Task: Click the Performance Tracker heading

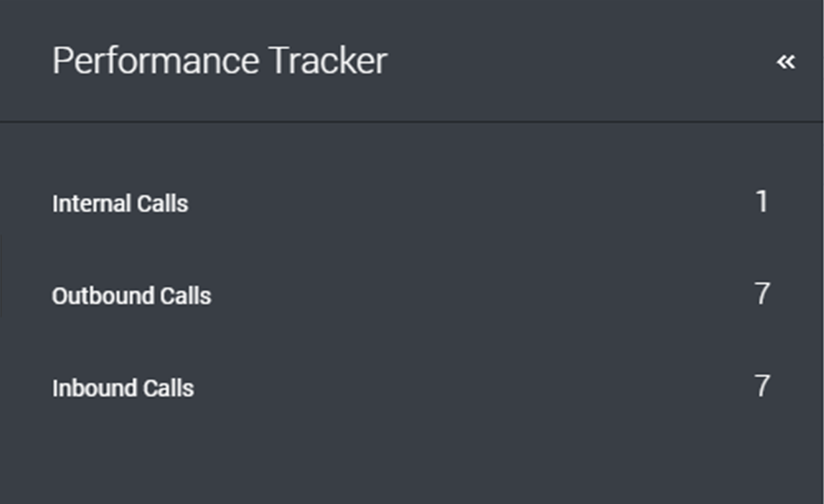Action: click(x=219, y=61)
